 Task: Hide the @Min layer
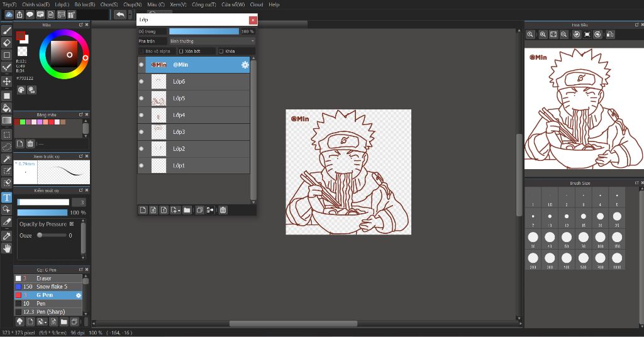(x=142, y=65)
